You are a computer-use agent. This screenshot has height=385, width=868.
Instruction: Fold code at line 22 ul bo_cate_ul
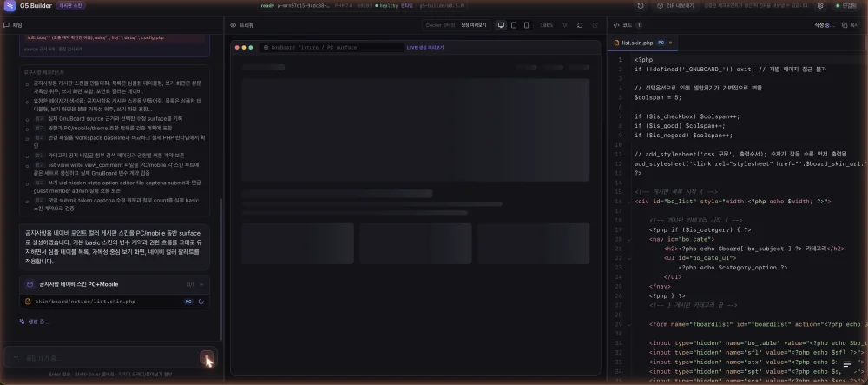click(x=629, y=258)
